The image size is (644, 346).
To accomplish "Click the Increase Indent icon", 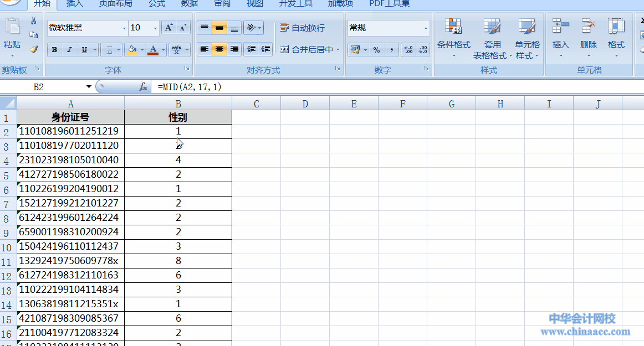I will click(266, 49).
